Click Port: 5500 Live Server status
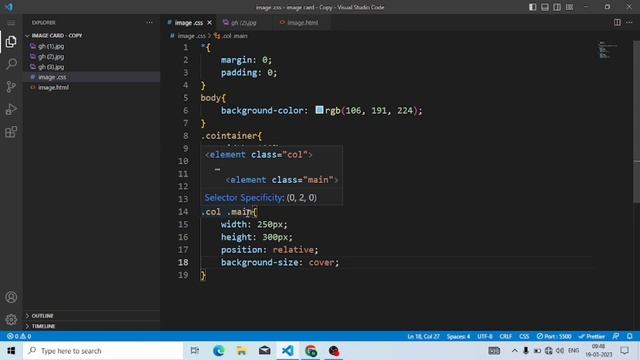The height and width of the screenshot is (360, 640). point(553,336)
